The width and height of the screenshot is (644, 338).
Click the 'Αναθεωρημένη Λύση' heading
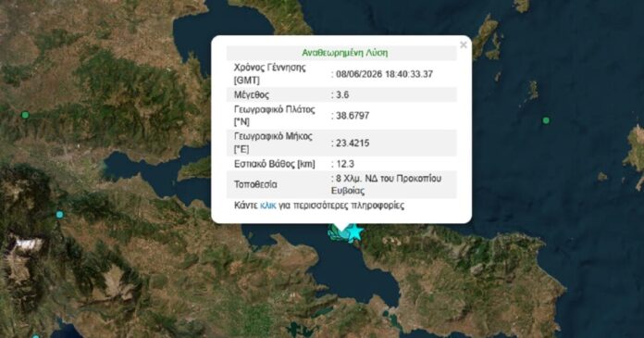(344, 53)
